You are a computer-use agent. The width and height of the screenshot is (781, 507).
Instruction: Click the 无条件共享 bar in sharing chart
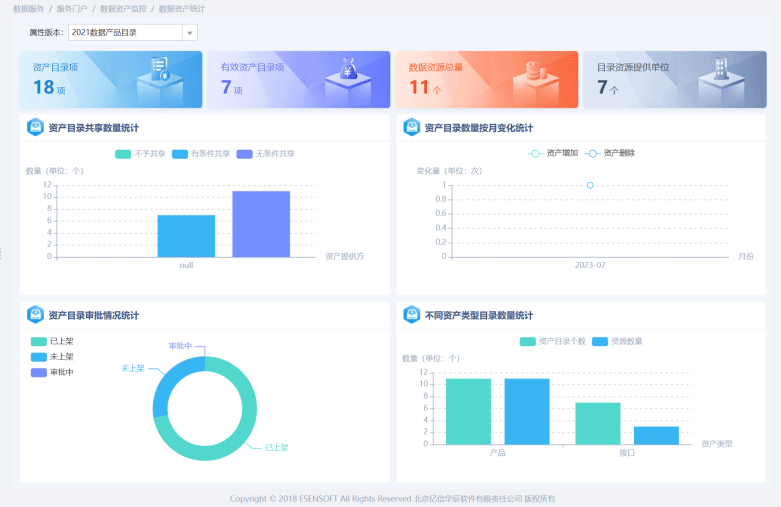click(x=261, y=224)
